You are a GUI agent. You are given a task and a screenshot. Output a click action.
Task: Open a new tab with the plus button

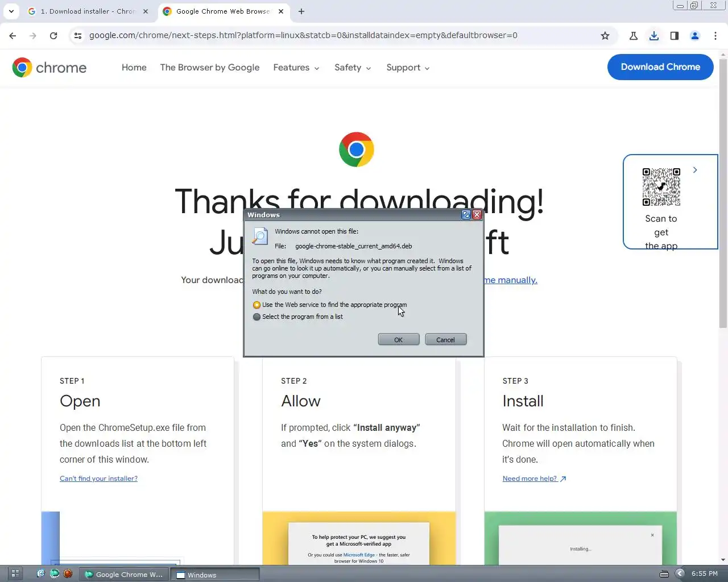pyautogui.click(x=301, y=11)
